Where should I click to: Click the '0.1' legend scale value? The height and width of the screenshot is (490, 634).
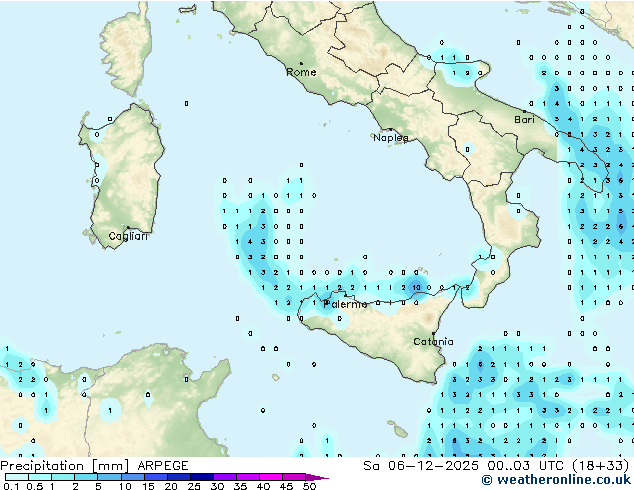coord(11,486)
